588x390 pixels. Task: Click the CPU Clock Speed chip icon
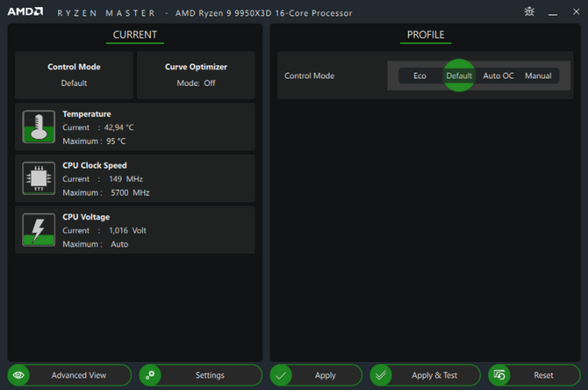coord(39,178)
